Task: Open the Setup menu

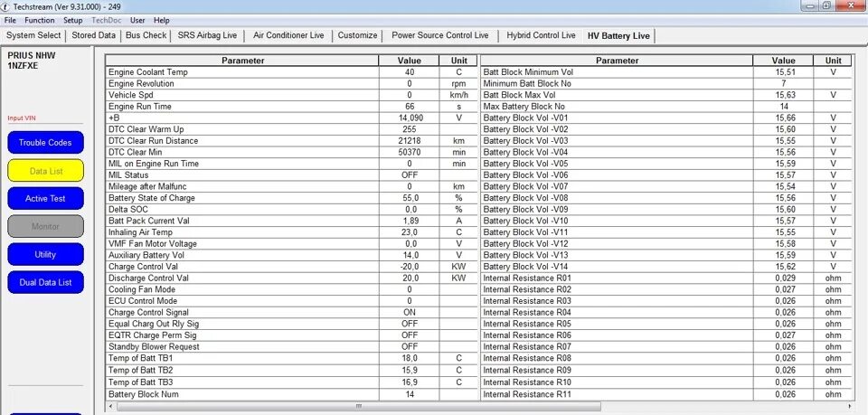Action: [72, 21]
